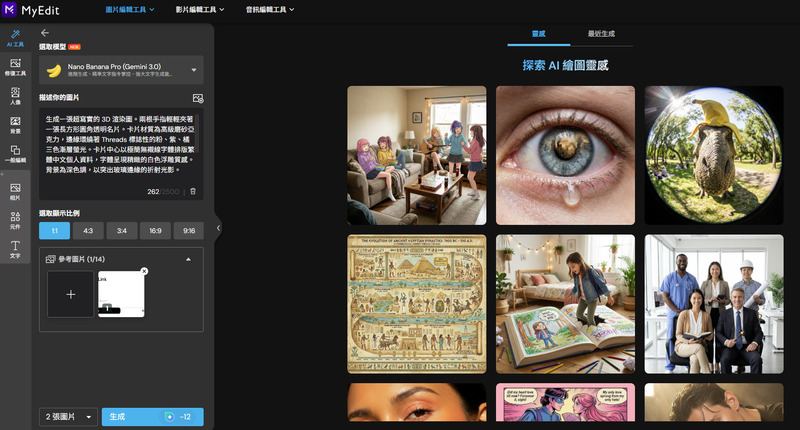Image resolution: width=800 pixels, height=430 pixels.
Task: Click the 選取顯示比例 label
Action: [x=59, y=213]
